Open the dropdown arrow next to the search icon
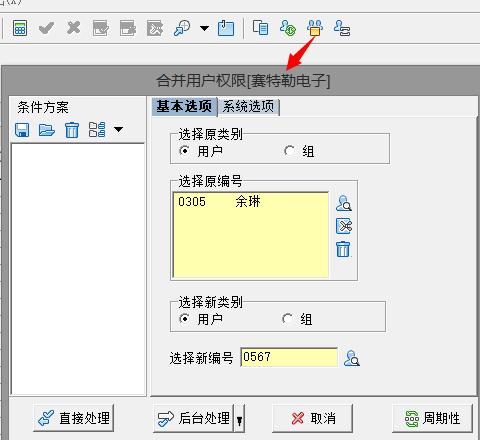 pos(204,28)
